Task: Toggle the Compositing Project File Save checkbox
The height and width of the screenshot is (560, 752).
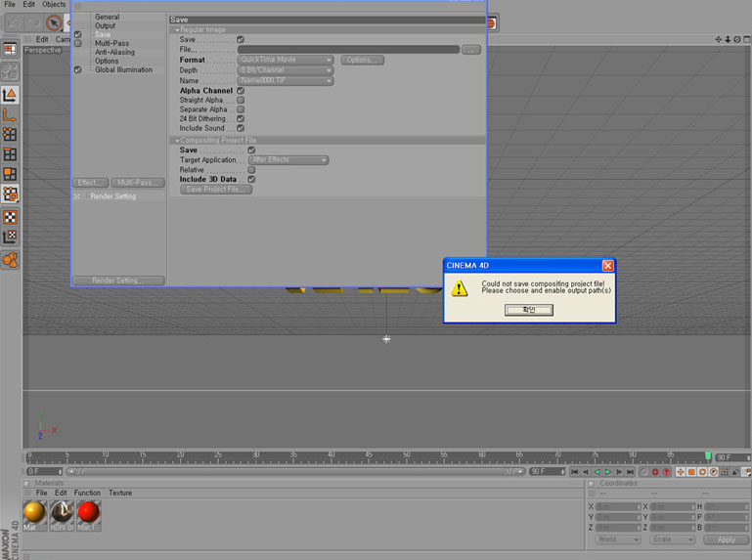Action: 251,151
